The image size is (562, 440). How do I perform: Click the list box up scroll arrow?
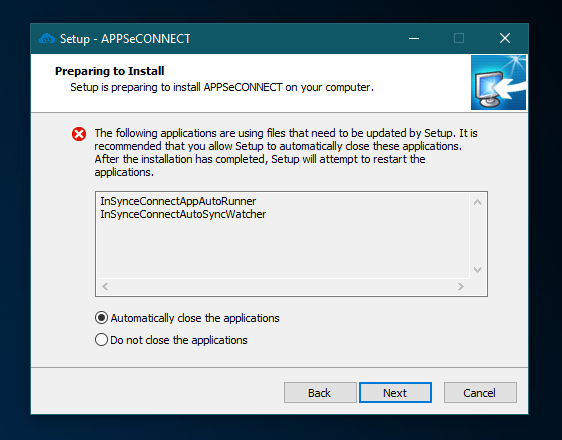[477, 202]
